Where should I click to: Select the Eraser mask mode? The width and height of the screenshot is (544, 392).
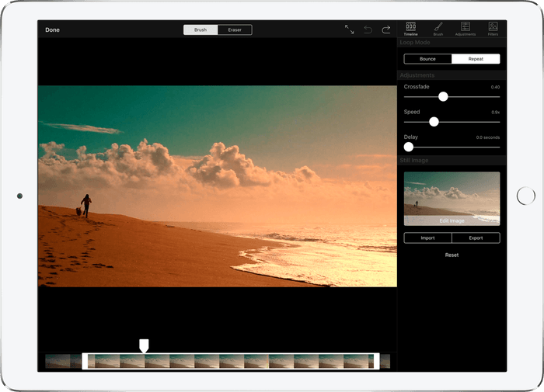(235, 29)
